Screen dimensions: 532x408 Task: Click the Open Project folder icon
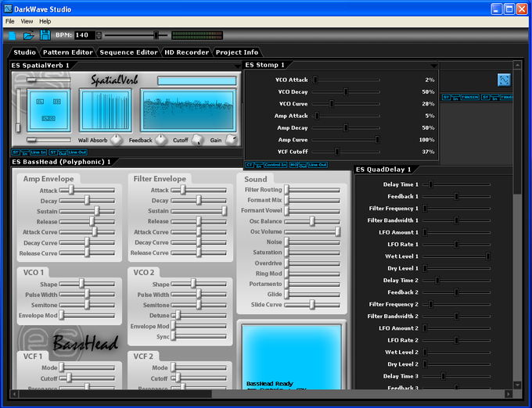(29, 35)
